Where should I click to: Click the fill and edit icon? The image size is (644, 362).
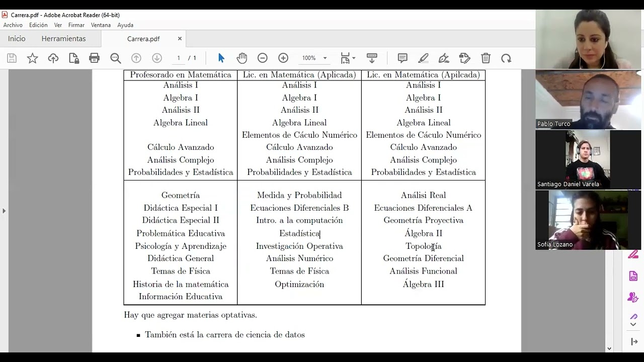pyautogui.click(x=465, y=58)
